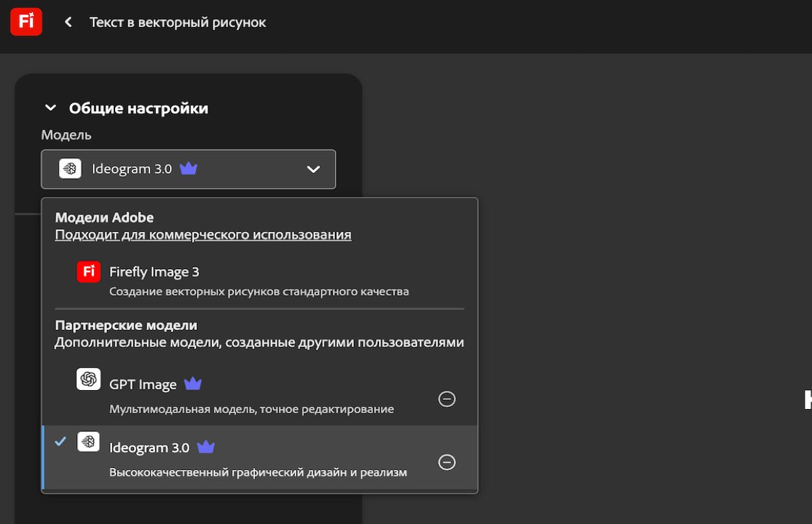Click Создание векторных рисунков стандартного качества description
The height and width of the screenshot is (524, 812).
259,292
